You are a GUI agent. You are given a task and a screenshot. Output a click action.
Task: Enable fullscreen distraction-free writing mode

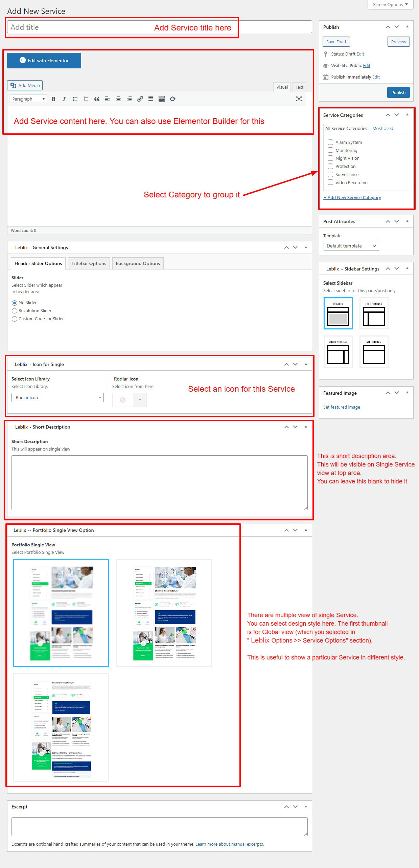[x=299, y=99]
